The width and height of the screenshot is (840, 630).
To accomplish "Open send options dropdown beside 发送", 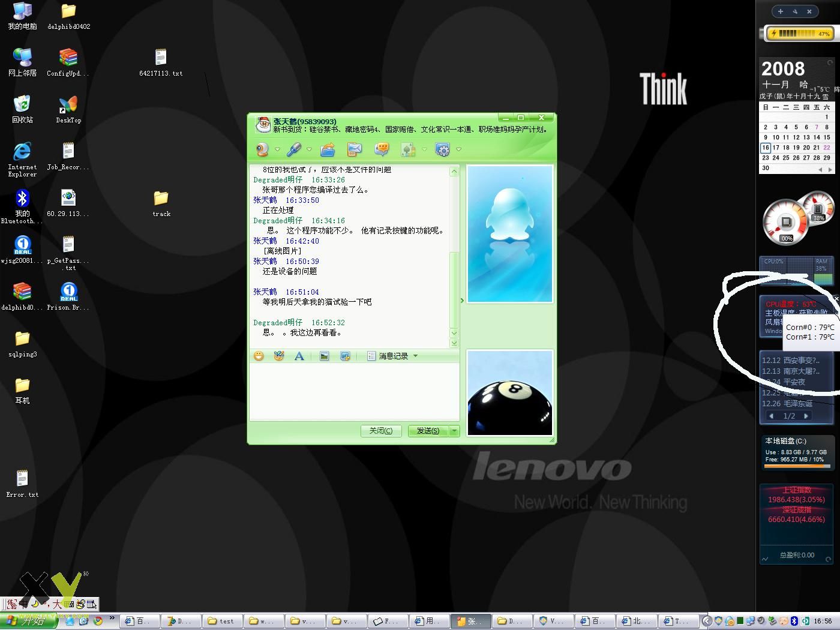I will (x=454, y=431).
